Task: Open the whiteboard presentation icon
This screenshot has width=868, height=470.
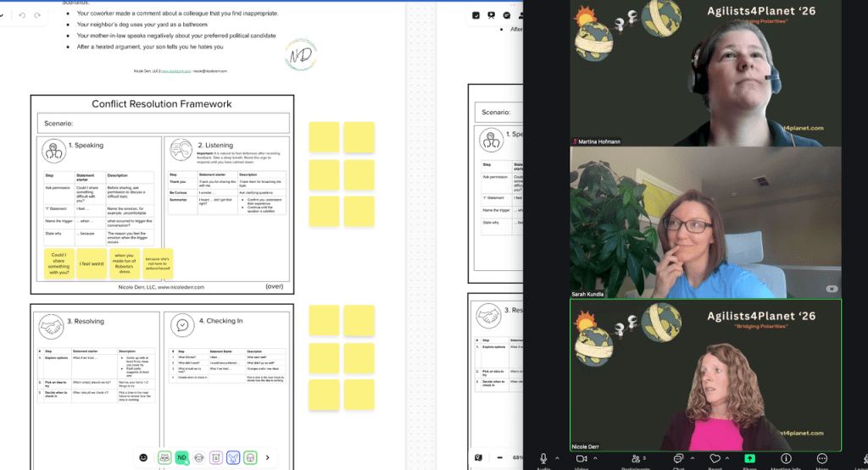Action: pyautogui.click(x=491, y=15)
